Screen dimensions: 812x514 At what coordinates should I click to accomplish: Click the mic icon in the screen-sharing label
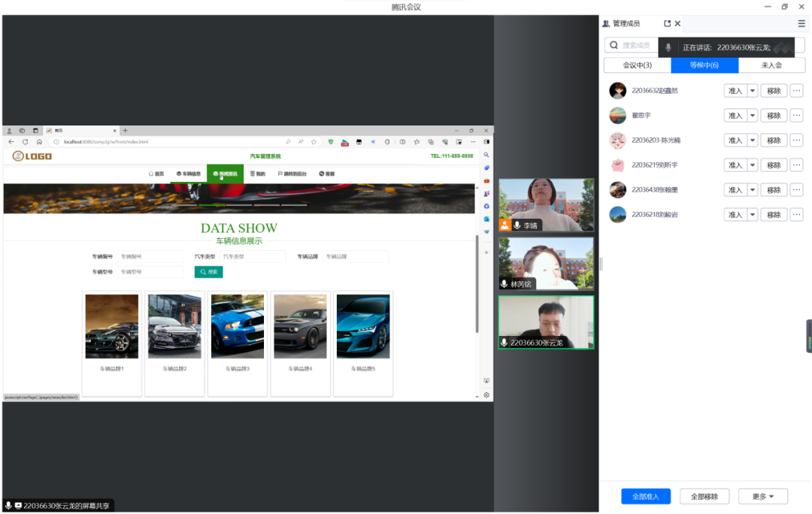(x=8, y=506)
